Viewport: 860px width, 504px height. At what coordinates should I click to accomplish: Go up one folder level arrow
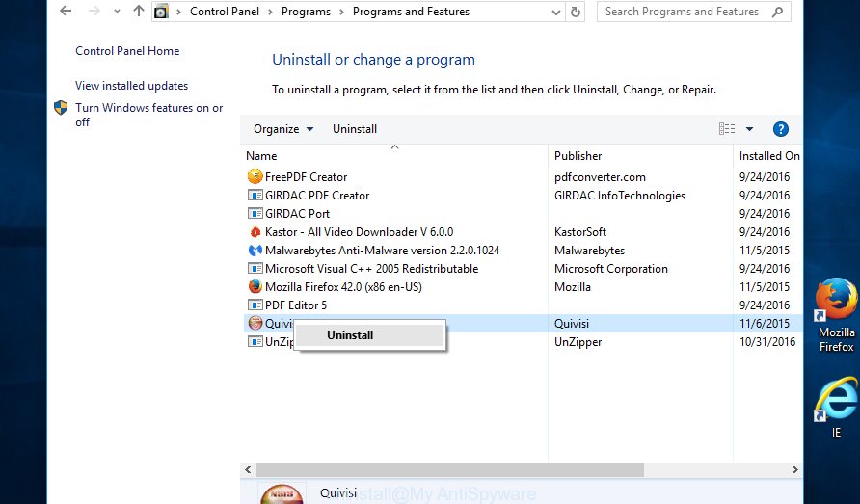[138, 13]
